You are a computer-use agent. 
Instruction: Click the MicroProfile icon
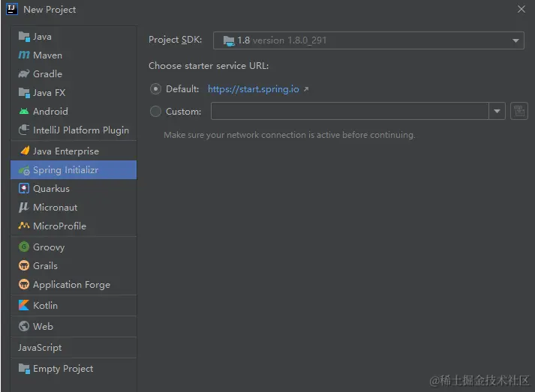[x=24, y=226]
